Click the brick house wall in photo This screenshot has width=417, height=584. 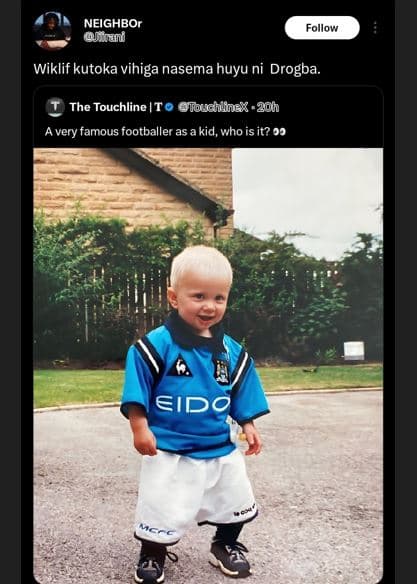tap(123, 182)
